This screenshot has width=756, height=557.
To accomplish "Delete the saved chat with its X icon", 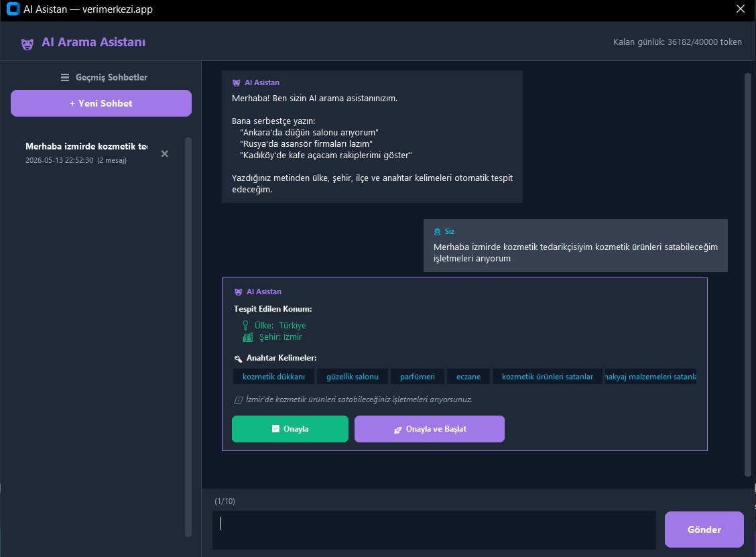I will (164, 153).
